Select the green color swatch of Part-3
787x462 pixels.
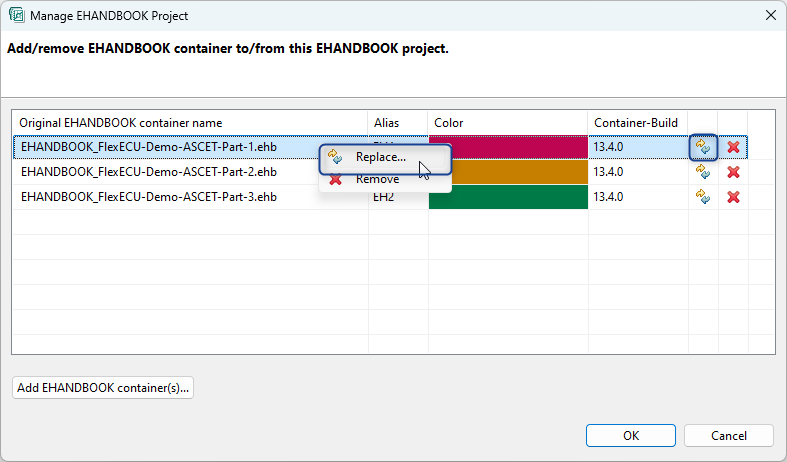(x=507, y=197)
